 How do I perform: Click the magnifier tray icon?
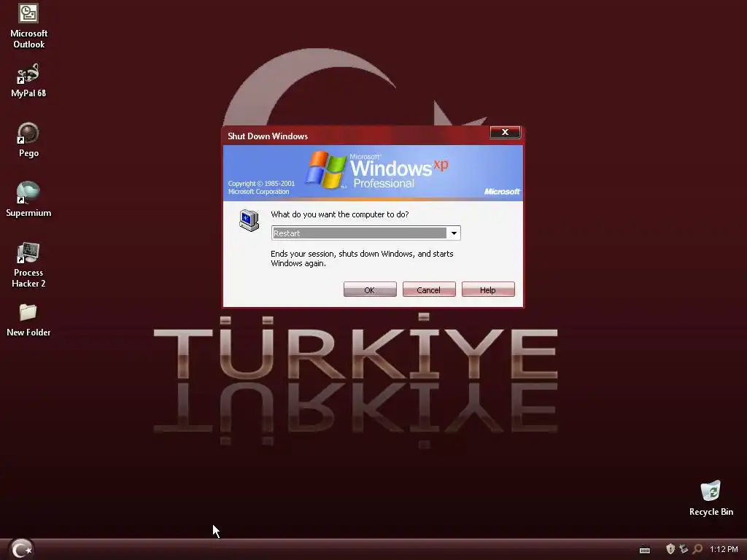point(697,549)
